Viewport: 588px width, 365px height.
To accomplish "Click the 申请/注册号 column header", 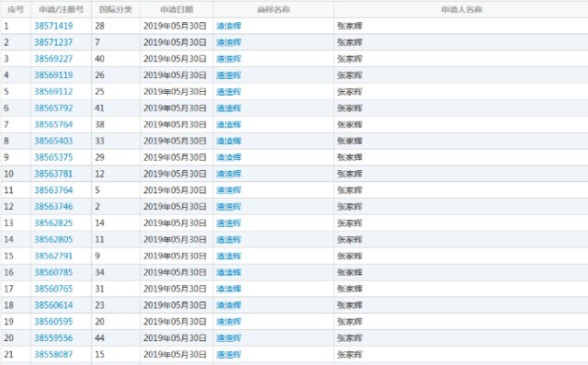I will tap(62, 10).
